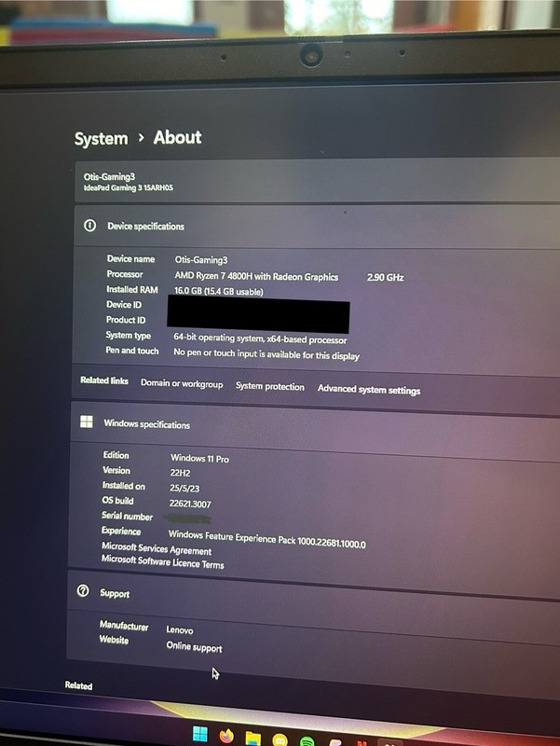Click the Windows Feature Experience Pack value
This screenshot has width=560, height=746.
(x=267, y=539)
